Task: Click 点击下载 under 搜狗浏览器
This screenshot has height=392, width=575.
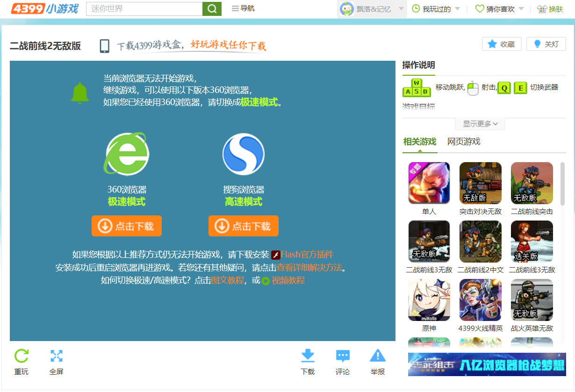Action: (244, 226)
